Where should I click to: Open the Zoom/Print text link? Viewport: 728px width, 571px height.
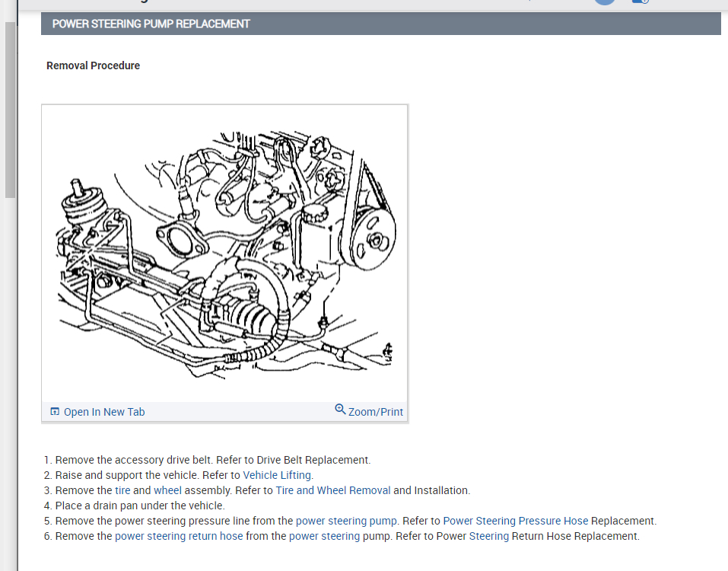[376, 412]
